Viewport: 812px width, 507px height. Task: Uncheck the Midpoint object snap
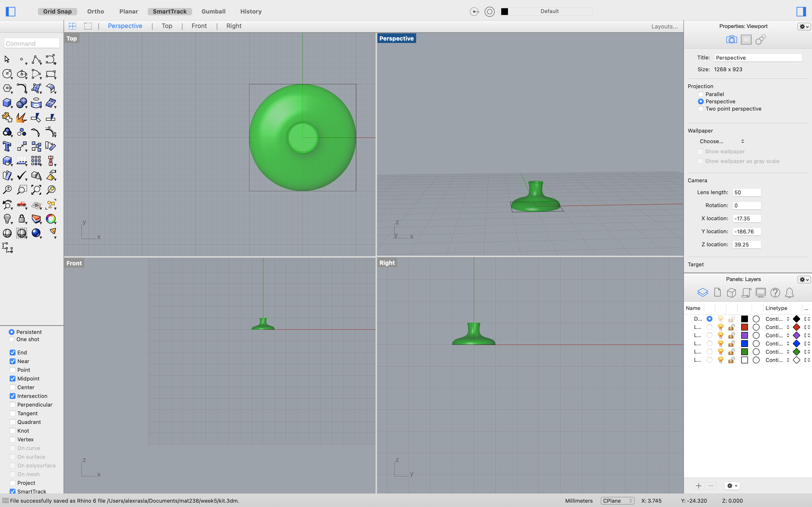pyautogui.click(x=12, y=379)
